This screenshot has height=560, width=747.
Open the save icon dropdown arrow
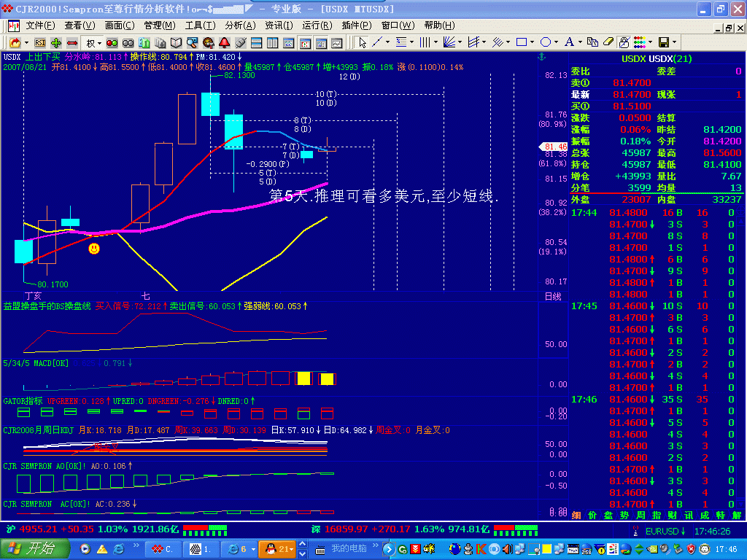point(675,42)
